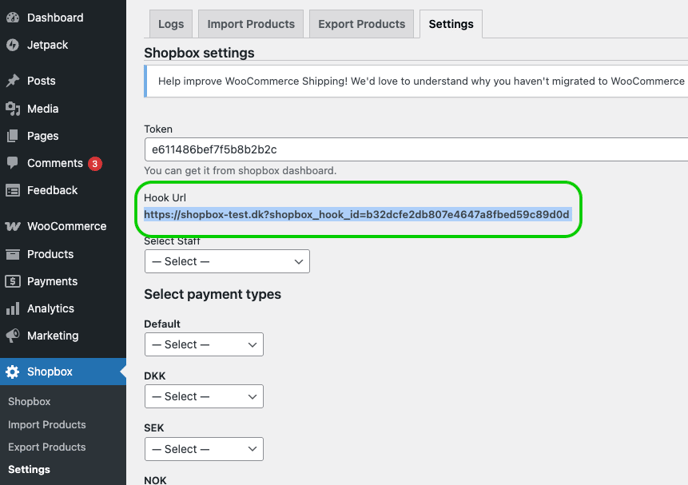Screen dimensions: 688x485
Task: Expand the Default payment type dropdown
Action: [x=203, y=344]
